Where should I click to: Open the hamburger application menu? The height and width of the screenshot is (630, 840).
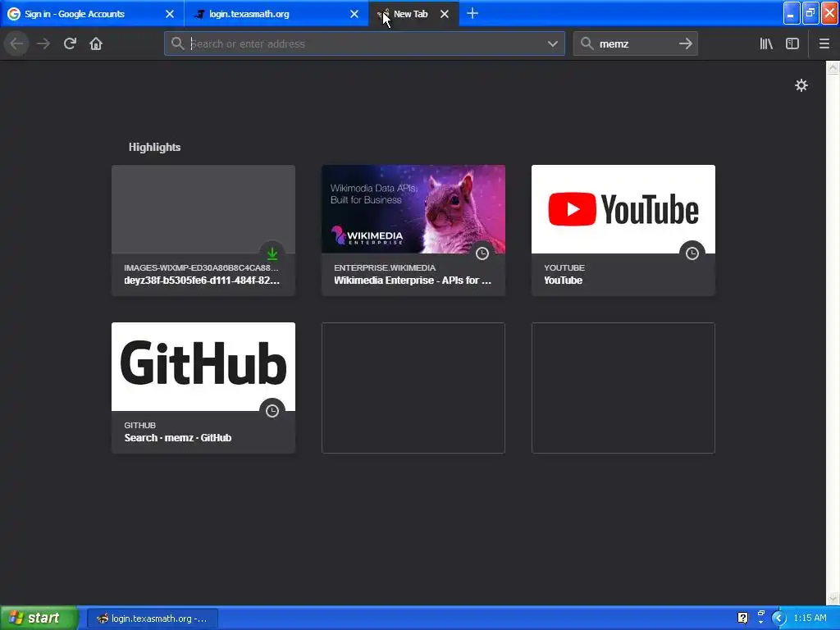[x=824, y=43]
